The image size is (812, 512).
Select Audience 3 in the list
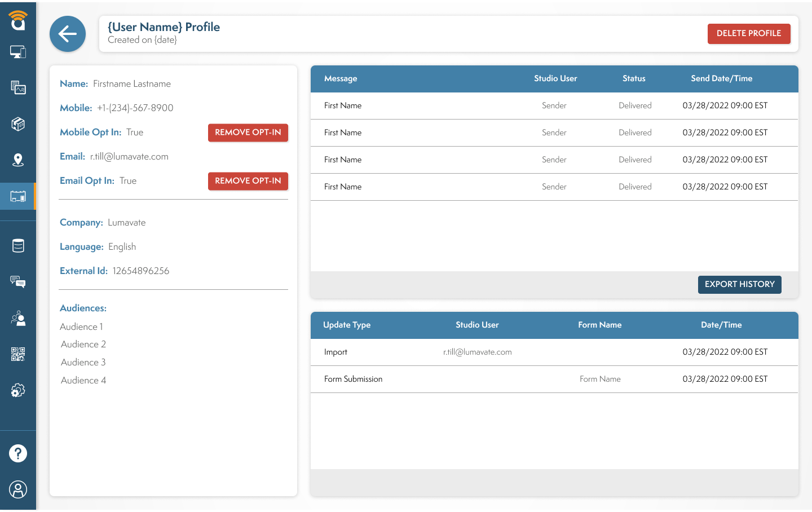(x=83, y=362)
